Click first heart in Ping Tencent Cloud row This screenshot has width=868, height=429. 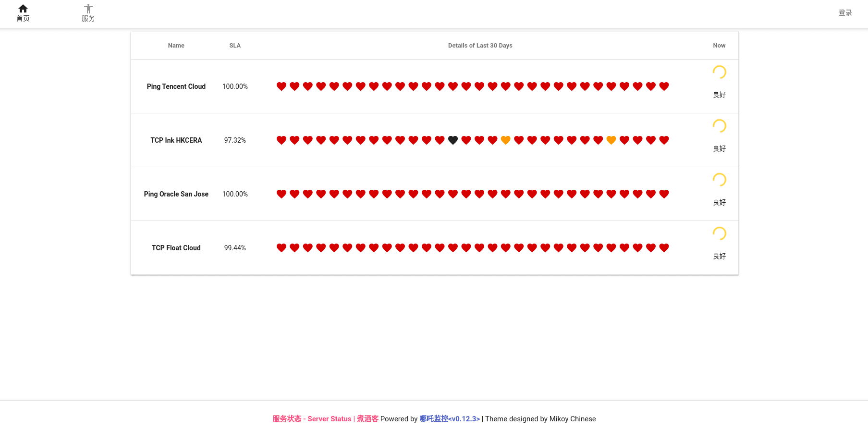281,86
